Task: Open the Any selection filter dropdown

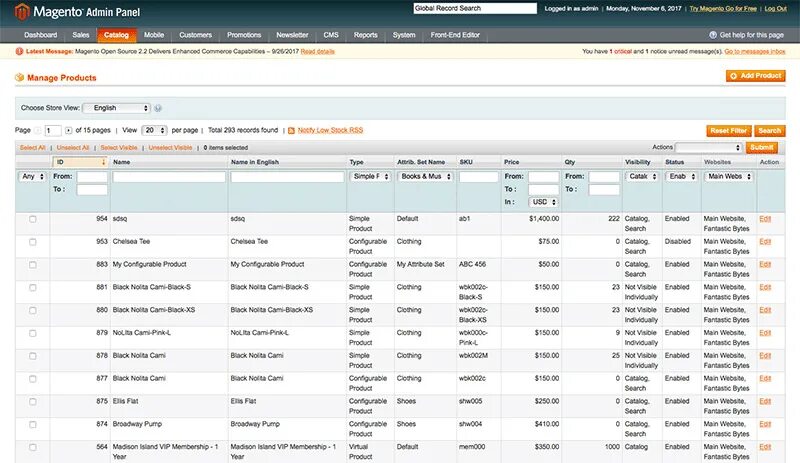Action: [x=33, y=177]
